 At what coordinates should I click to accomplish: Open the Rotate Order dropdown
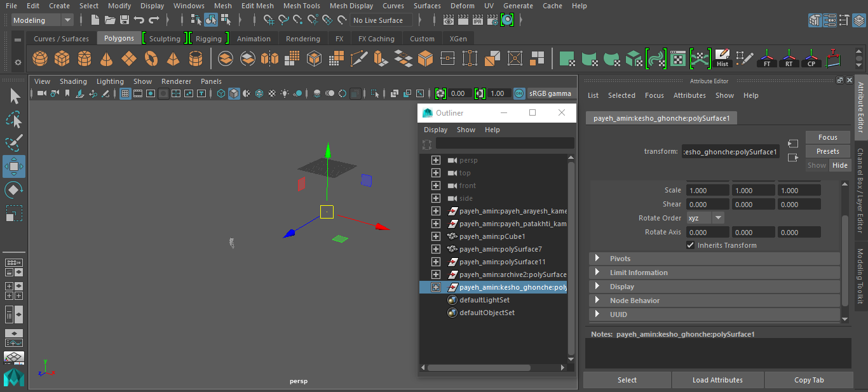[x=718, y=217]
